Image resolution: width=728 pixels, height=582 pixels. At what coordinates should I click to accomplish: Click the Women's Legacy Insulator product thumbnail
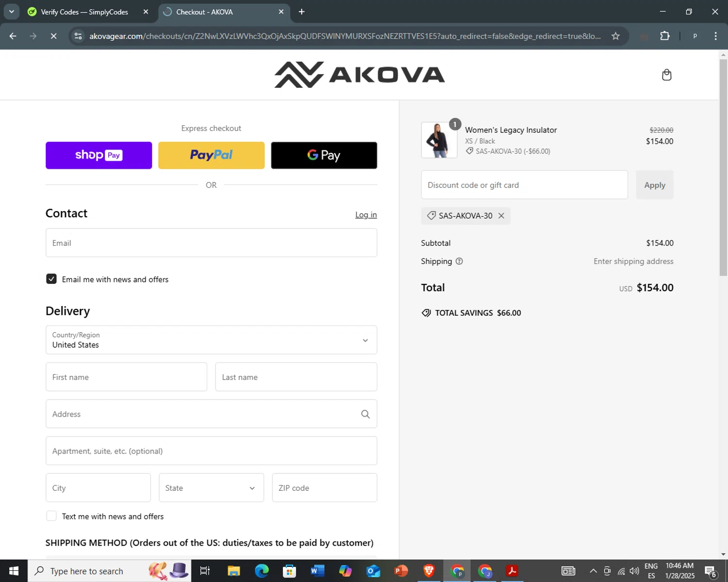[x=439, y=140]
